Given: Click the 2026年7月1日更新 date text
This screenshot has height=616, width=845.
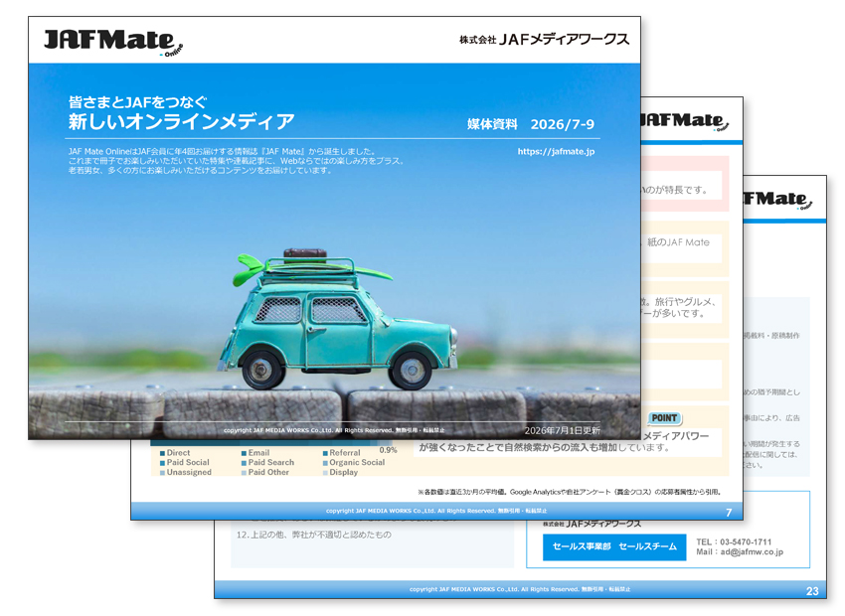Looking at the screenshot, I should pyautogui.click(x=562, y=430).
